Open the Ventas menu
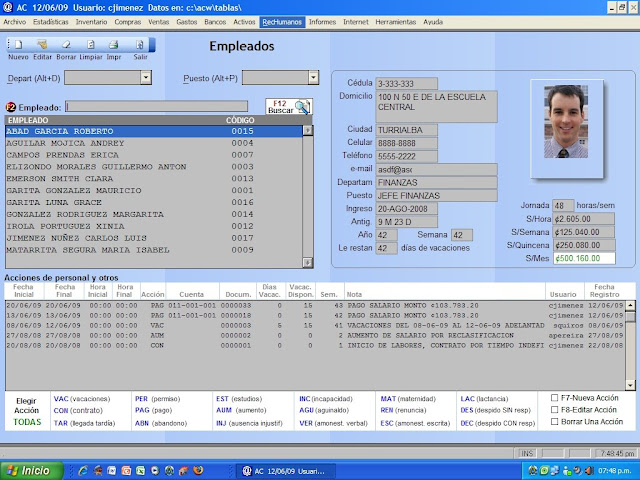640x480 pixels. pos(159,22)
